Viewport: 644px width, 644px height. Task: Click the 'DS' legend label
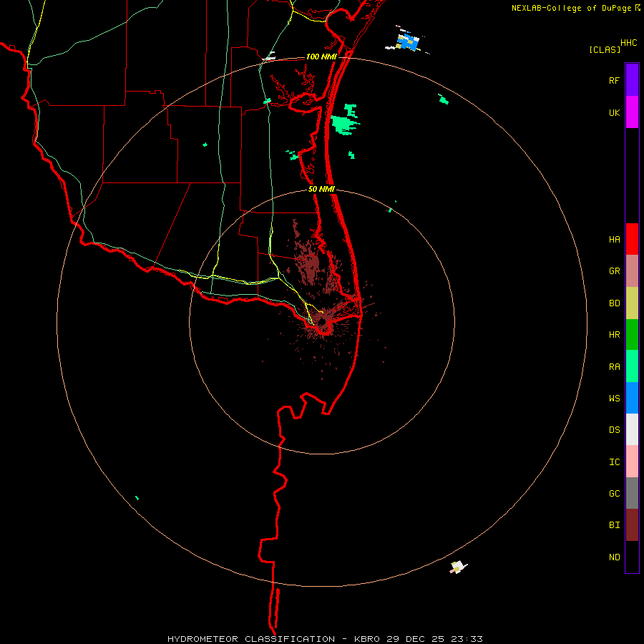[x=615, y=429]
